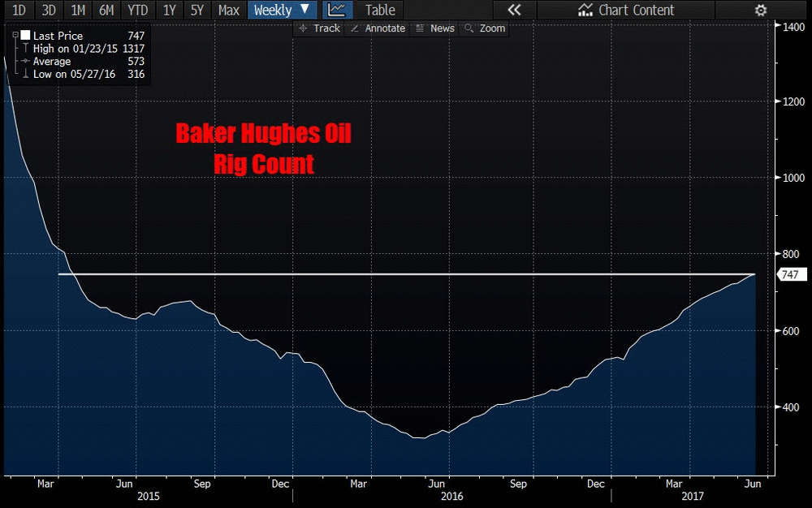Click the 2017 year label

693,496
